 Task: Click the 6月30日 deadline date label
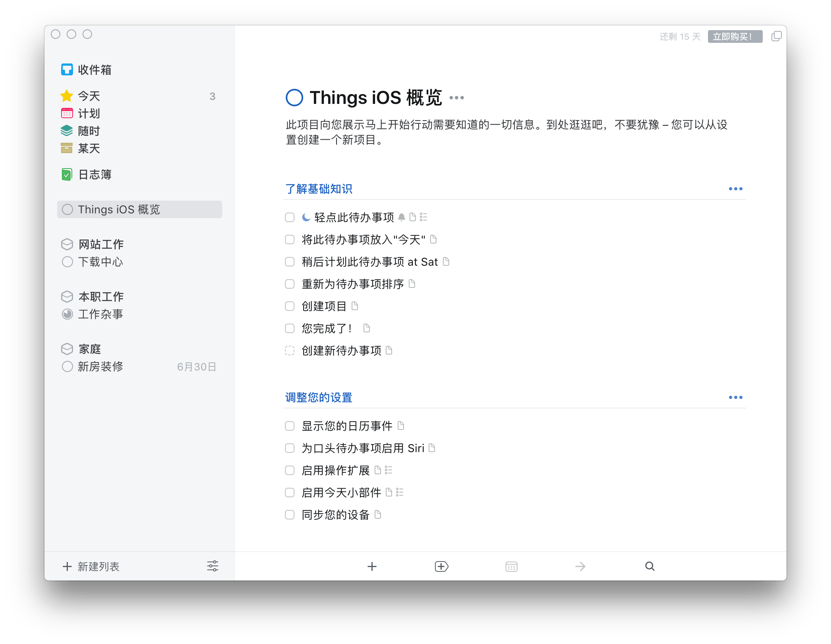[x=196, y=367]
